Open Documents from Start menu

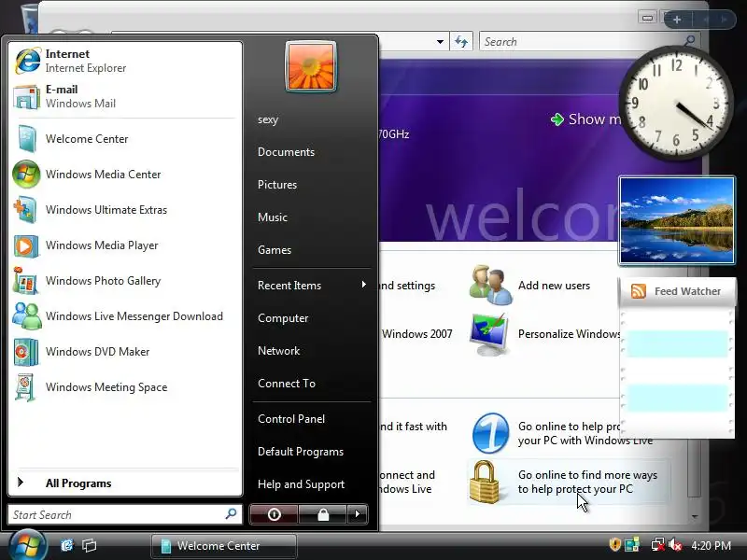point(286,152)
